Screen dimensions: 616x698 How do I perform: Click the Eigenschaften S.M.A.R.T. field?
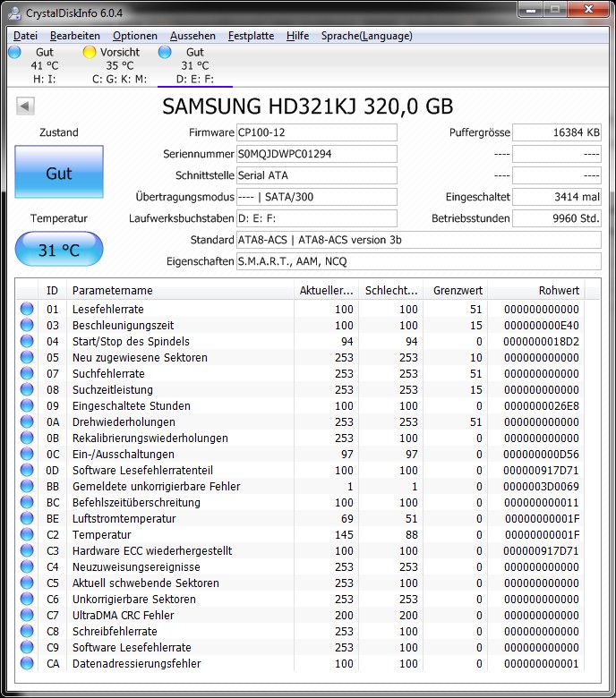pyautogui.click(x=419, y=261)
